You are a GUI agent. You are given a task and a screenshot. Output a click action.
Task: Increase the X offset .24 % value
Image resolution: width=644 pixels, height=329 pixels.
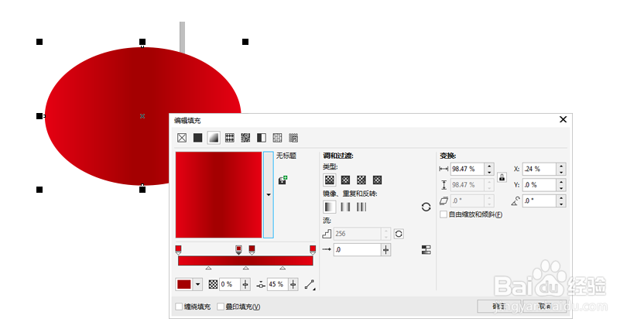coord(561,166)
